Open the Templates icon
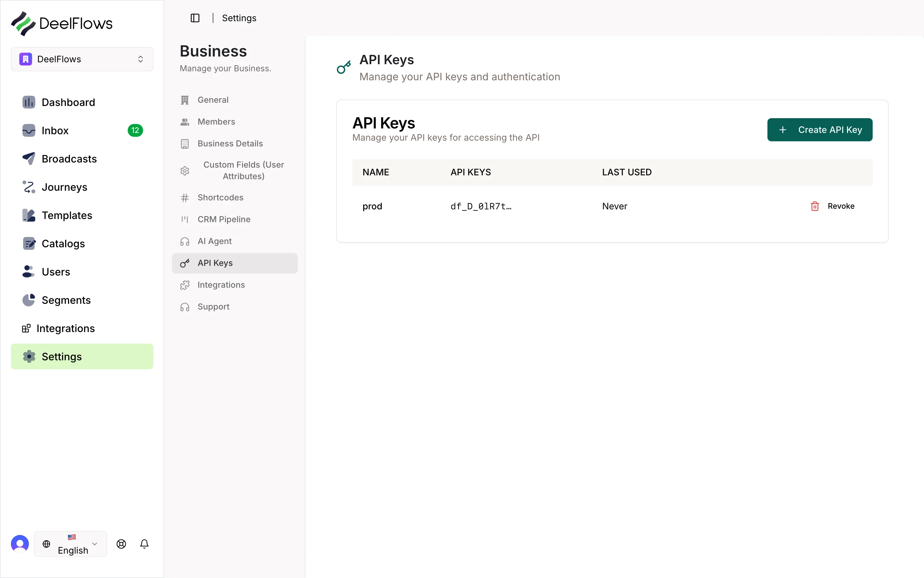The image size is (924, 578). tap(29, 215)
